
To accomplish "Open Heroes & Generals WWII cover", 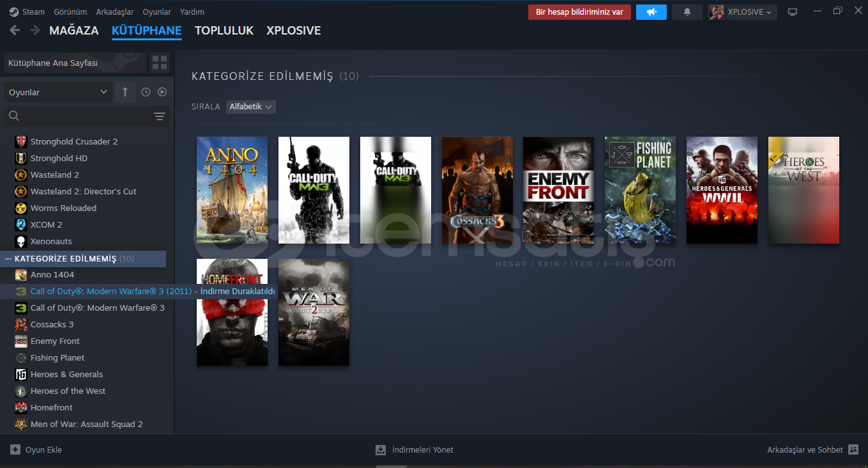I will point(722,190).
